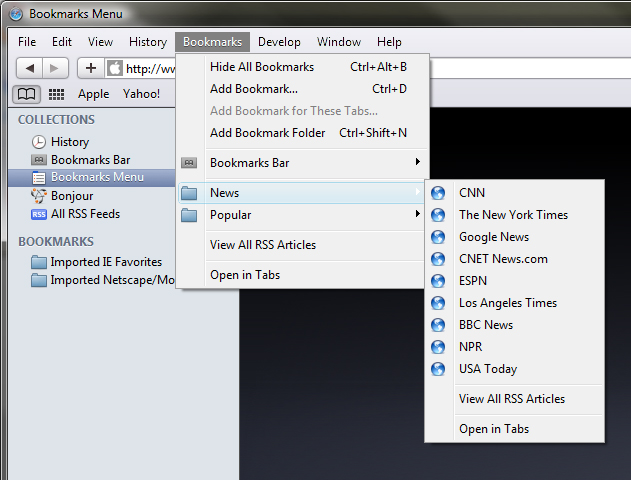The height and width of the screenshot is (480, 631).
Task: Open the Edit menu
Action: click(62, 42)
